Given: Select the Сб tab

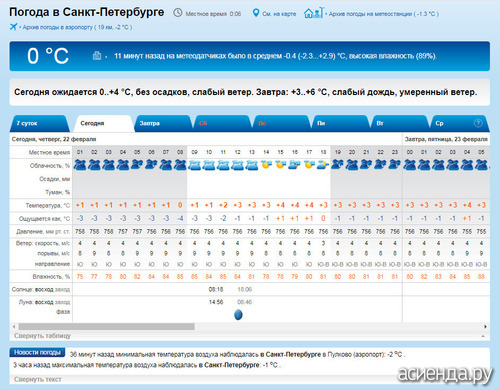Looking at the screenshot, I should click(222, 123).
